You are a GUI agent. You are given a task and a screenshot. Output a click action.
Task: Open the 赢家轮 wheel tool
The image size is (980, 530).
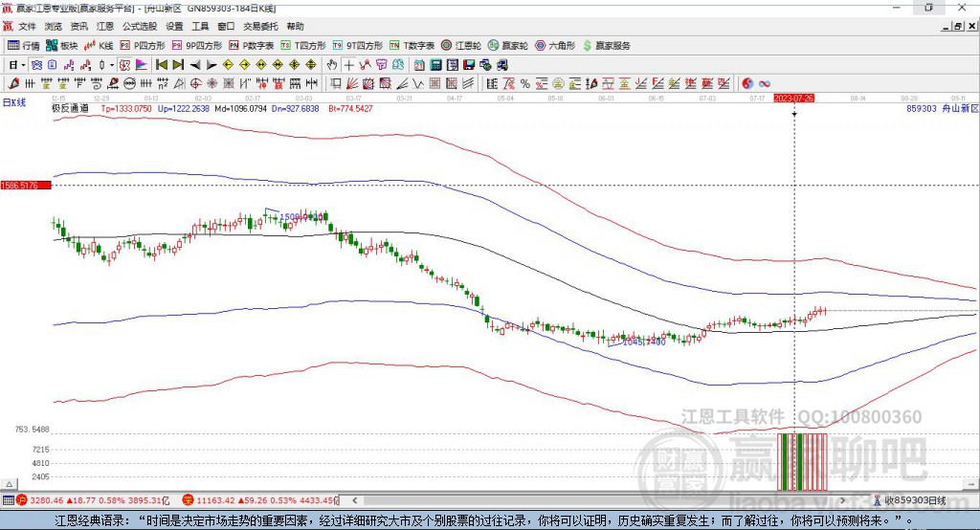tap(508, 46)
